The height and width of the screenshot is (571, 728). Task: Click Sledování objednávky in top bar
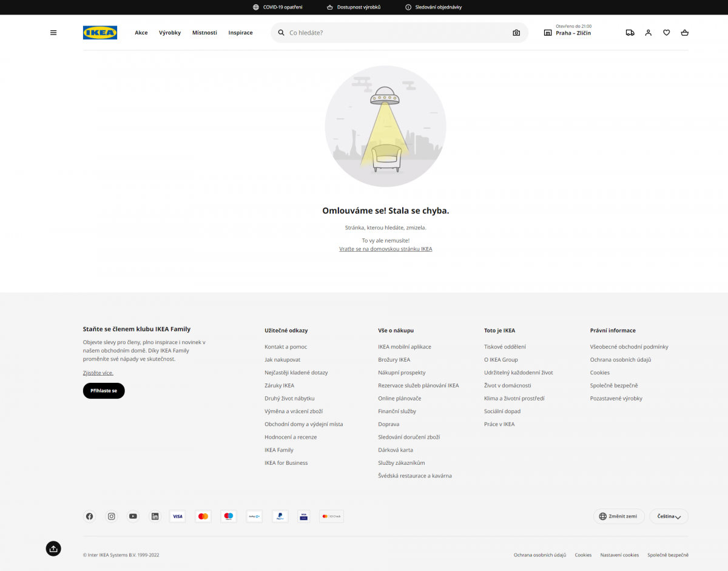[434, 7]
